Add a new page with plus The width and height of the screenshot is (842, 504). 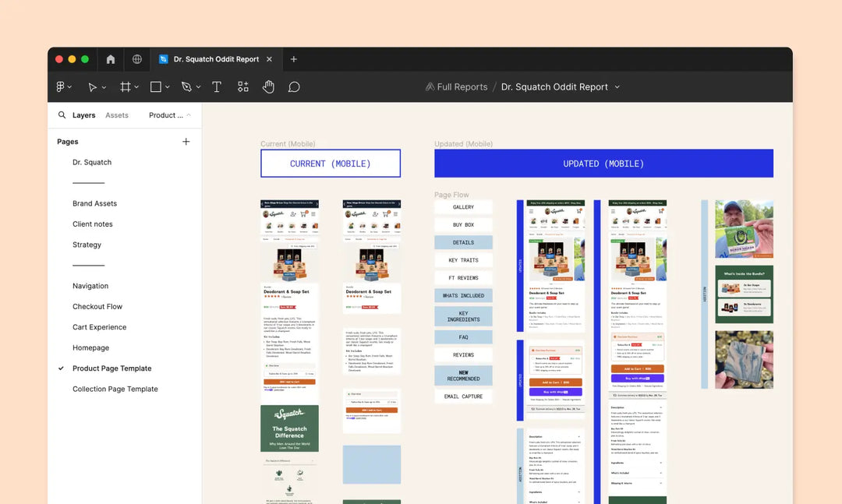(x=186, y=142)
